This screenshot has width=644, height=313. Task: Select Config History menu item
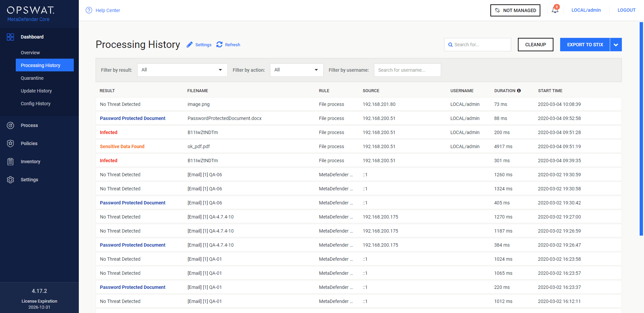[36, 104]
